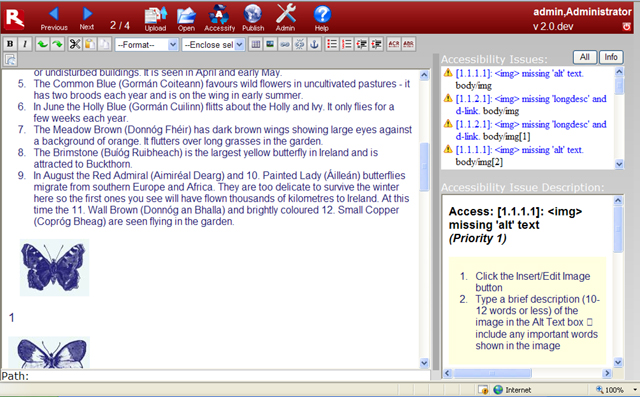Click scroll down arrow of editor pane
This screenshot has width=640, height=397.
424,363
